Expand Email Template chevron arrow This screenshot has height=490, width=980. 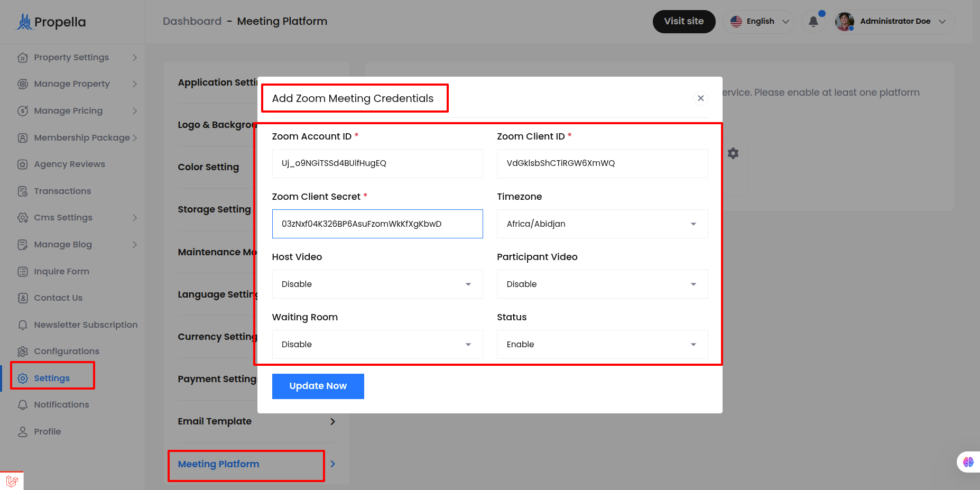332,421
